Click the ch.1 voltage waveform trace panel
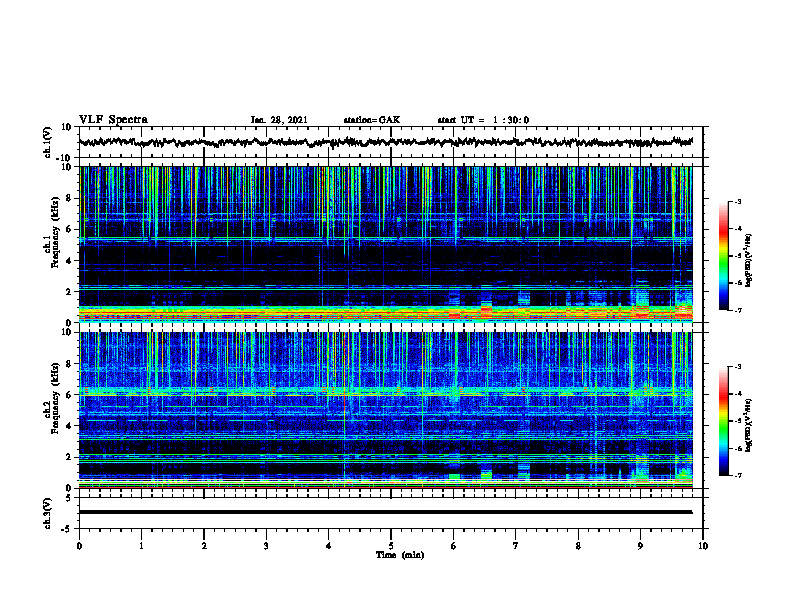 (390, 142)
